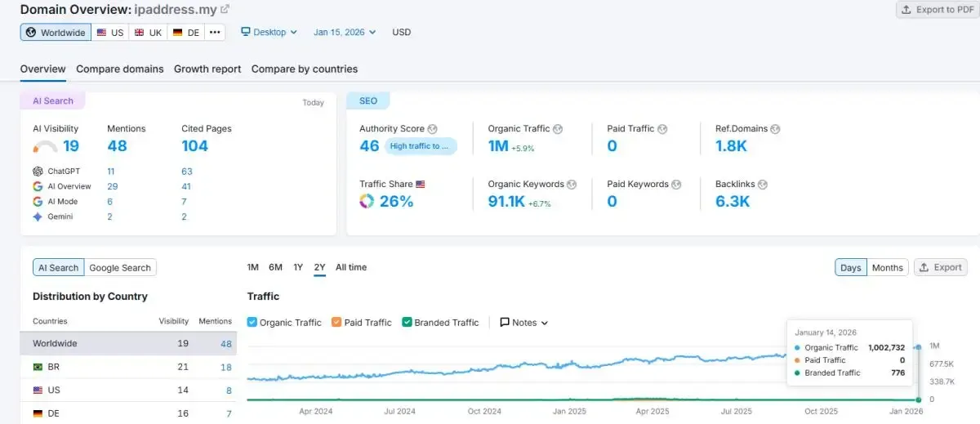Click the info icon next to Backlinks
The height and width of the screenshot is (424, 980).
[x=761, y=185]
